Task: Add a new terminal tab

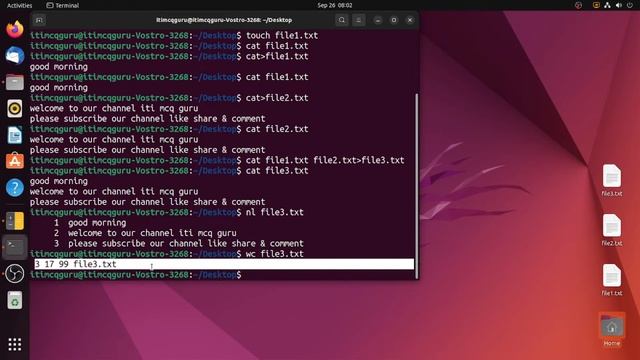Action: tap(39, 20)
